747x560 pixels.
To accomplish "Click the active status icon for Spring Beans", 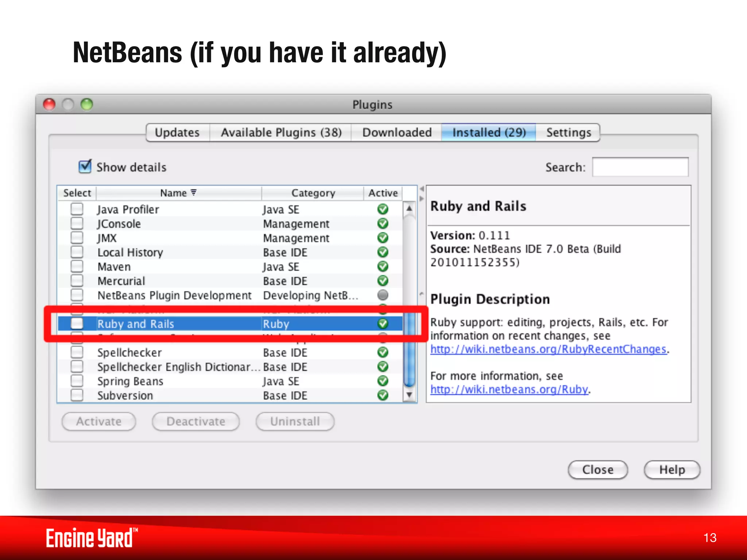I will 383,381.
